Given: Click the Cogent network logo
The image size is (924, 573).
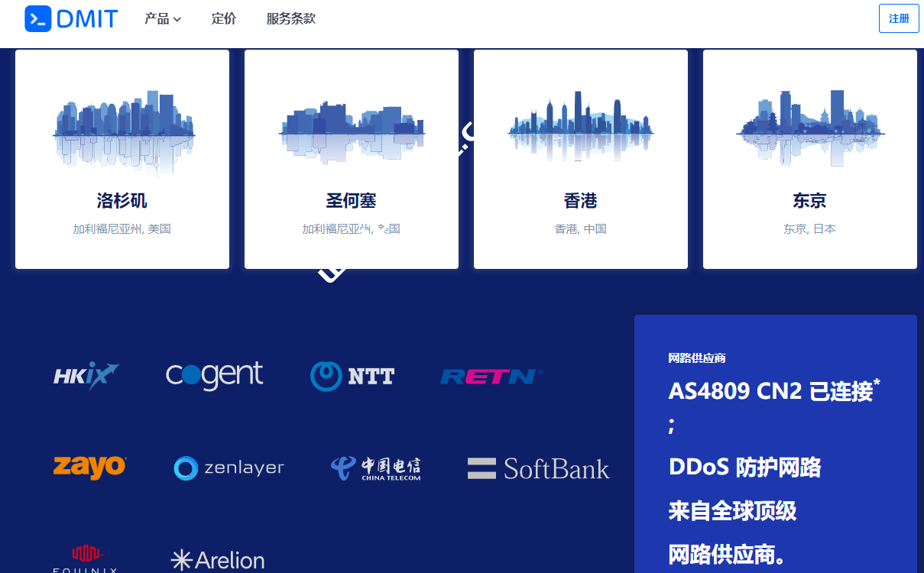Looking at the screenshot, I should click(214, 375).
